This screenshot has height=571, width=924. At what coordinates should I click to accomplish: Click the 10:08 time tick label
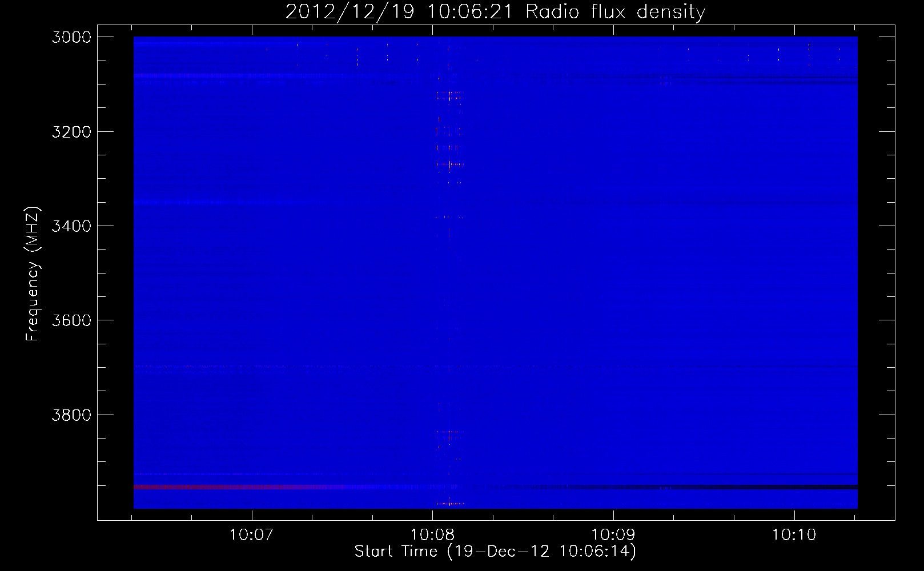(x=432, y=535)
